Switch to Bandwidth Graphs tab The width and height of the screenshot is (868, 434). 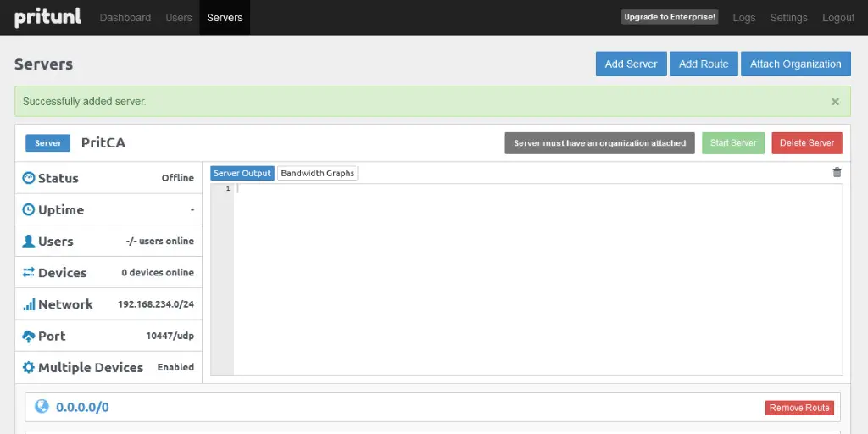[x=318, y=173]
